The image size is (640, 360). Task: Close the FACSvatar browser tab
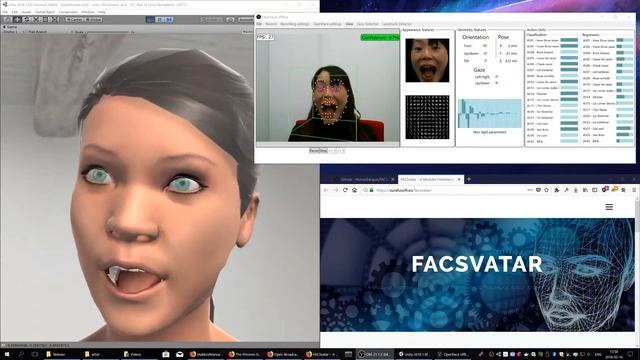pos(459,179)
